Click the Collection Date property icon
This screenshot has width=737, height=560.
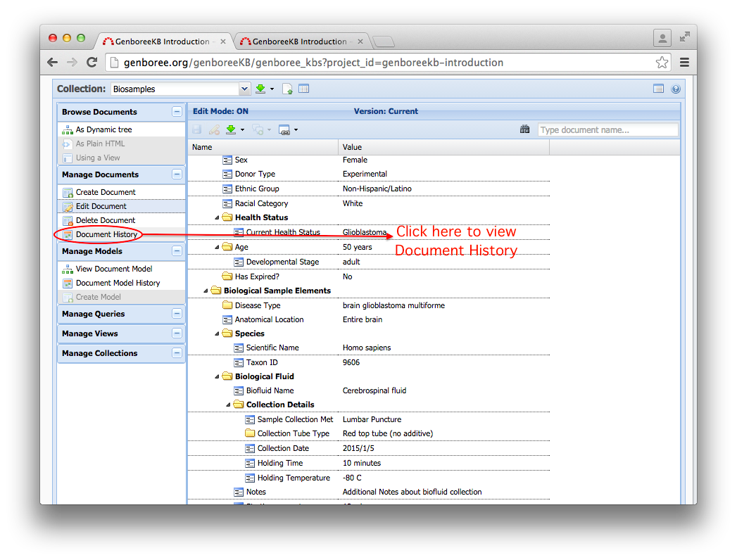[250, 448]
